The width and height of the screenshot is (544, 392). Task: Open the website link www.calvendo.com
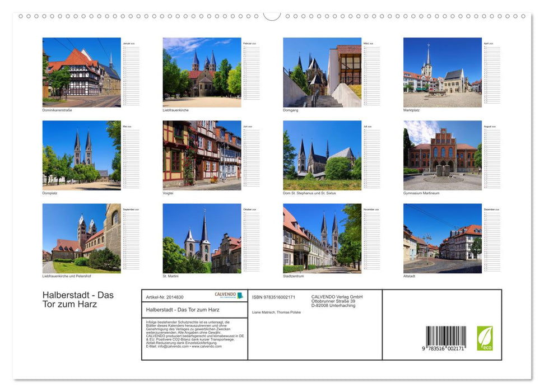(205, 346)
